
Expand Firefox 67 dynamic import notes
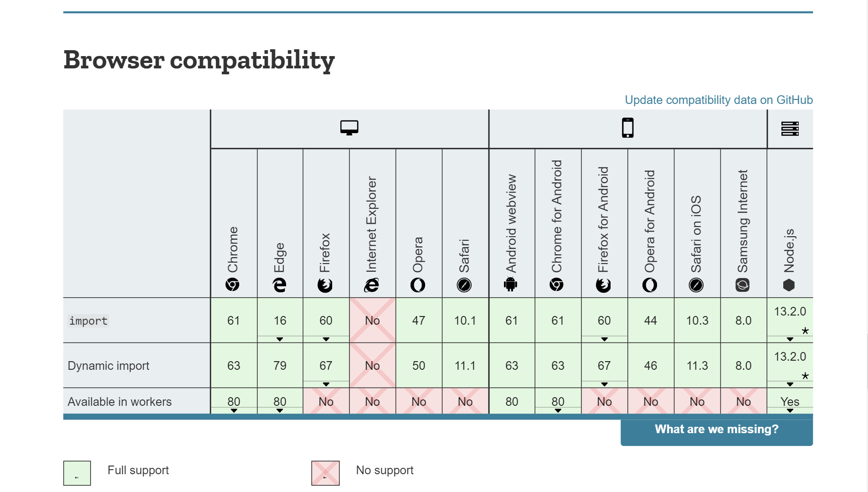[x=326, y=384]
